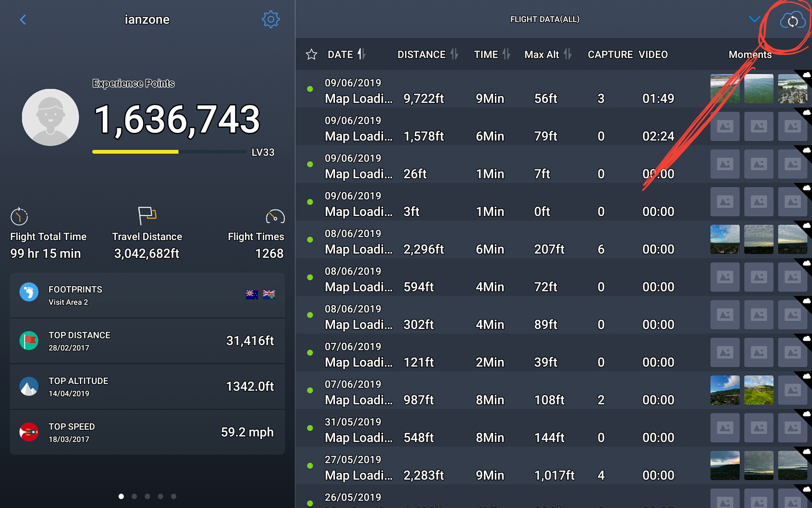The image size is (812, 508).
Task: Tap the Top Speed rocket icon
Action: 29,432
